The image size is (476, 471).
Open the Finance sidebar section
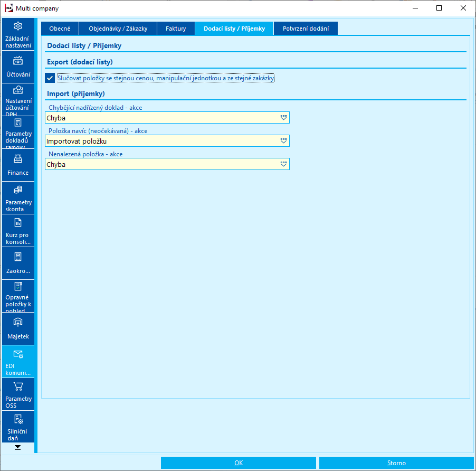[x=18, y=165]
